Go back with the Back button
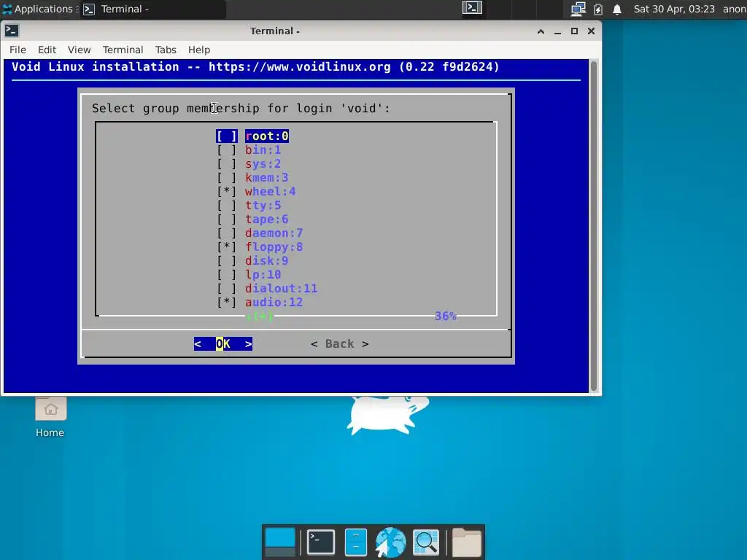This screenshot has height=560, width=747. [340, 344]
